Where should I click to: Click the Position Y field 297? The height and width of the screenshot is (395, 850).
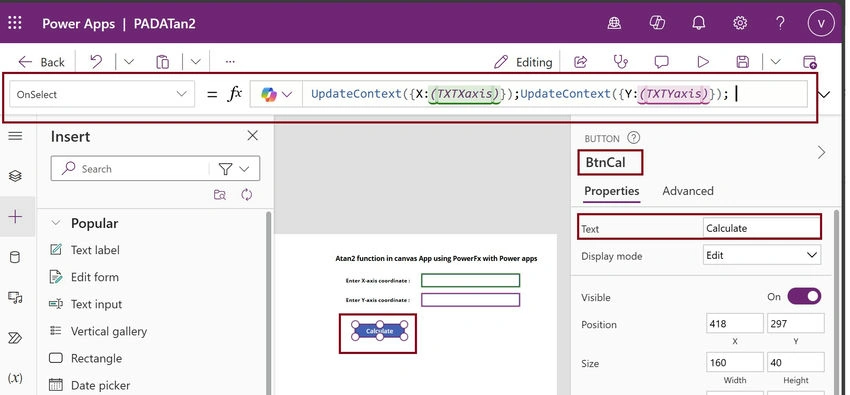(795, 323)
